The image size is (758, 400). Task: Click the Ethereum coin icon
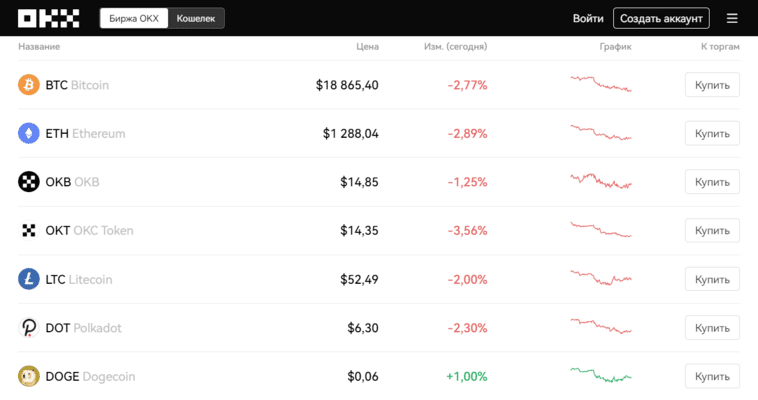click(x=29, y=133)
